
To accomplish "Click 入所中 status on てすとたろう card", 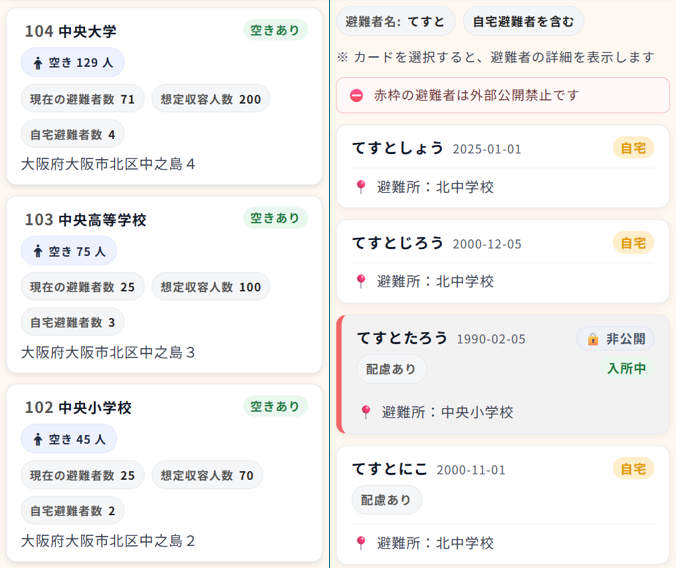I will click(627, 368).
